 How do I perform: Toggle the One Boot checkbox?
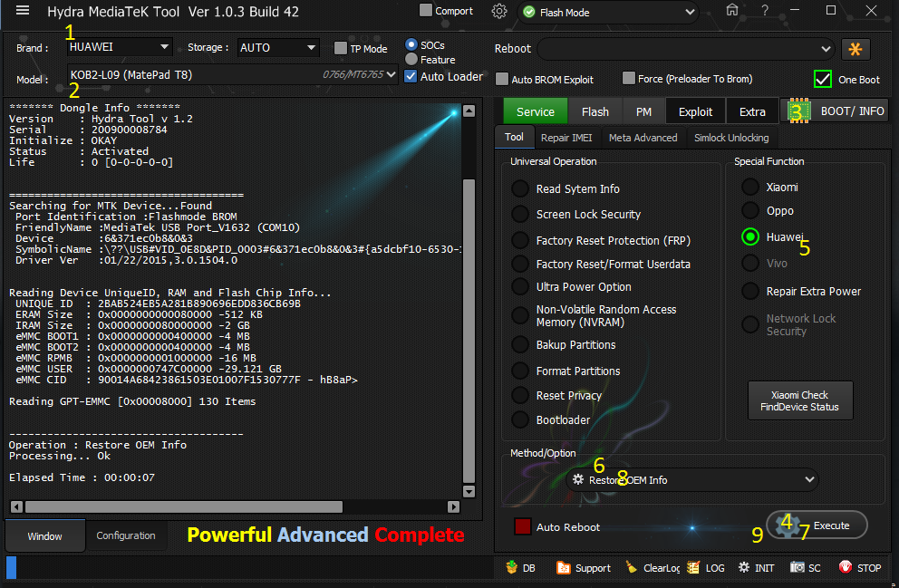tap(823, 79)
